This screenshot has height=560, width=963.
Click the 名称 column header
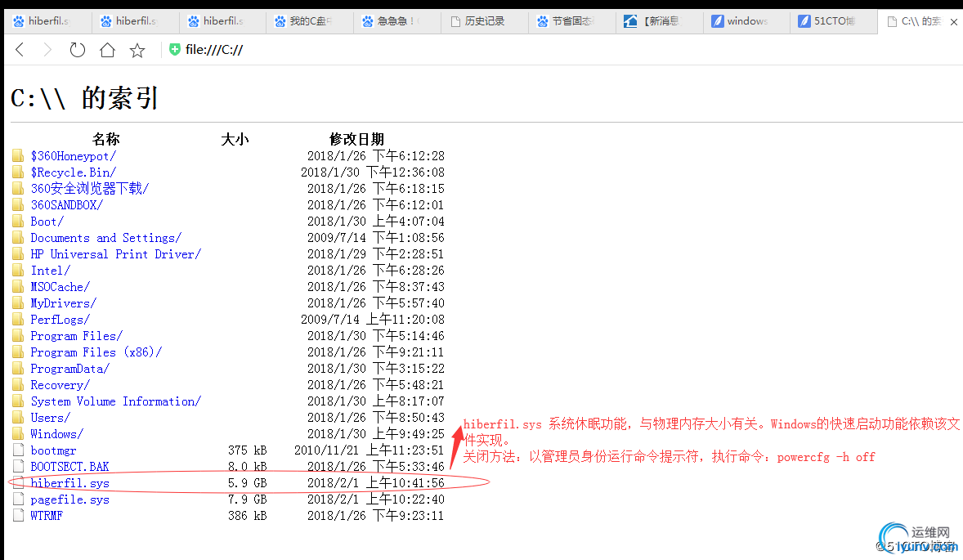(x=105, y=139)
